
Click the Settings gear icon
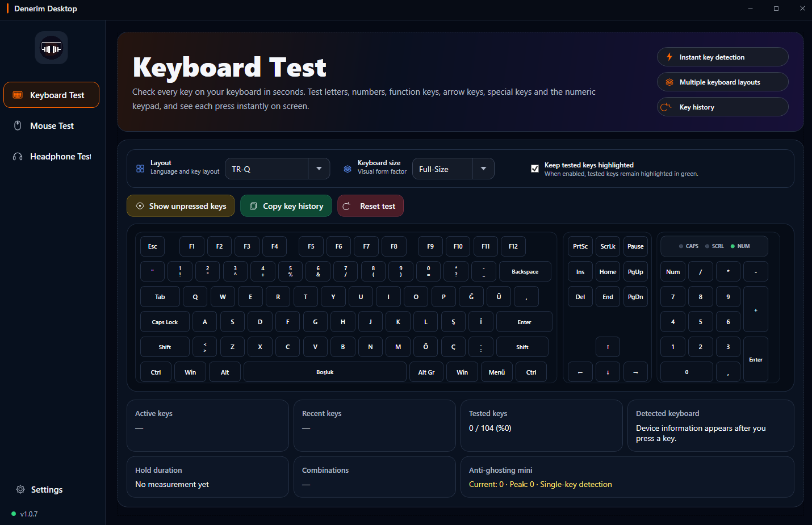point(20,489)
